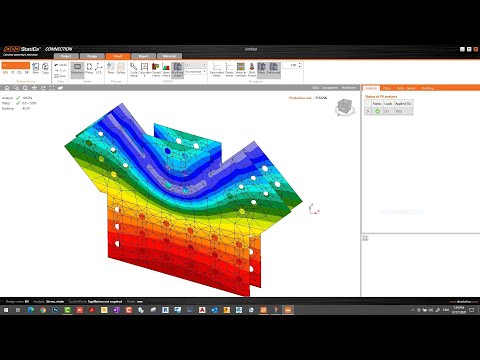The image size is (480, 360).
Task: Select the Check ribbon tab
Action: (118, 56)
